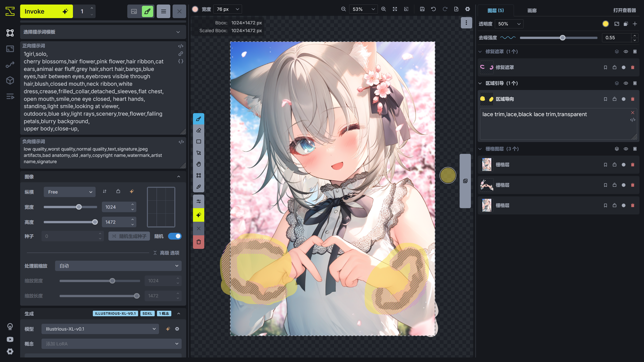Image resolution: width=644 pixels, height=362 pixels.
Task: Pick the hand pan tool
Action: 198,164
